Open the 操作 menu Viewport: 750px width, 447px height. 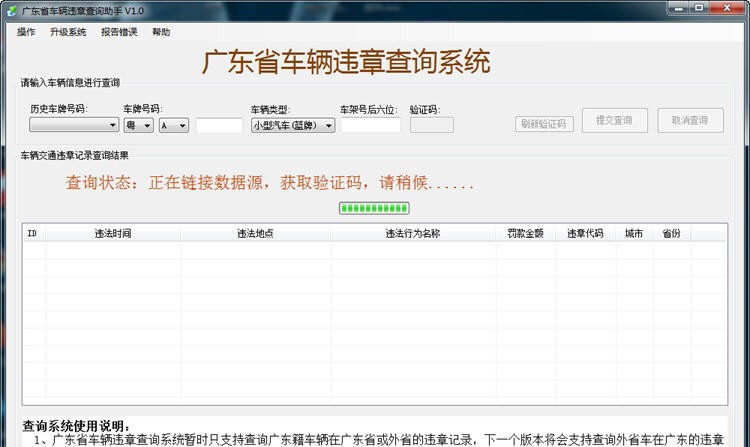coord(26,32)
